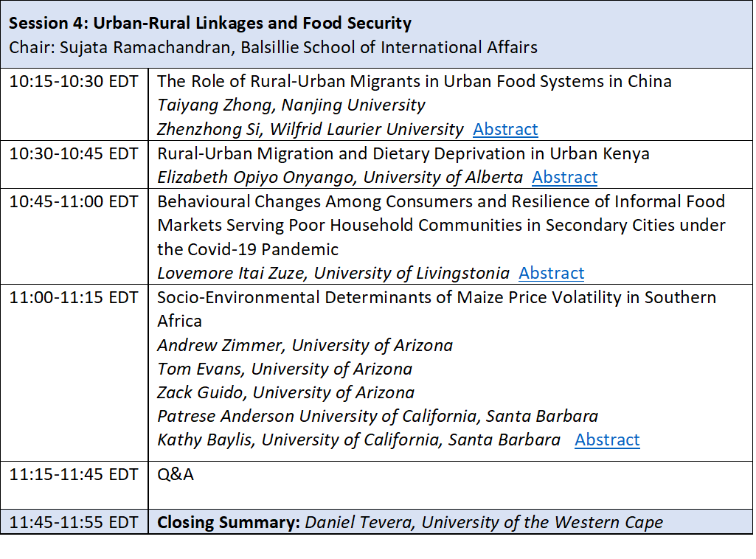Click the Session 4 heading title
The image size is (756, 559).
[210, 23]
